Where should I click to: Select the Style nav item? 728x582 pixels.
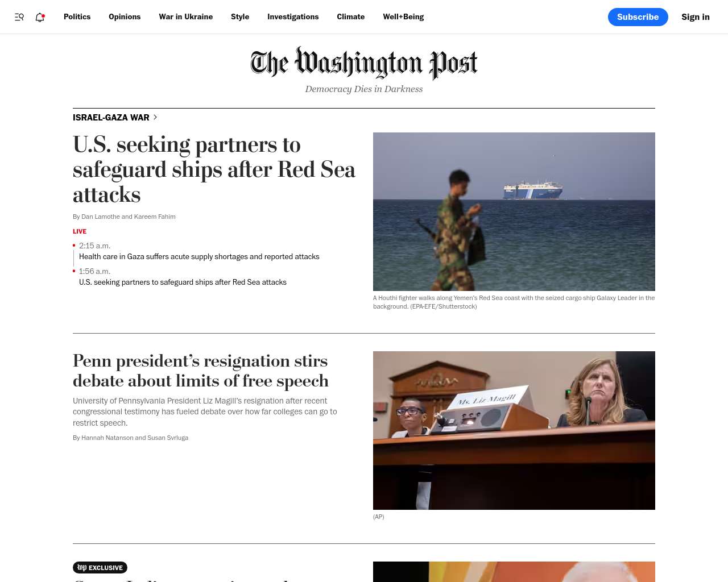point(240,17)
